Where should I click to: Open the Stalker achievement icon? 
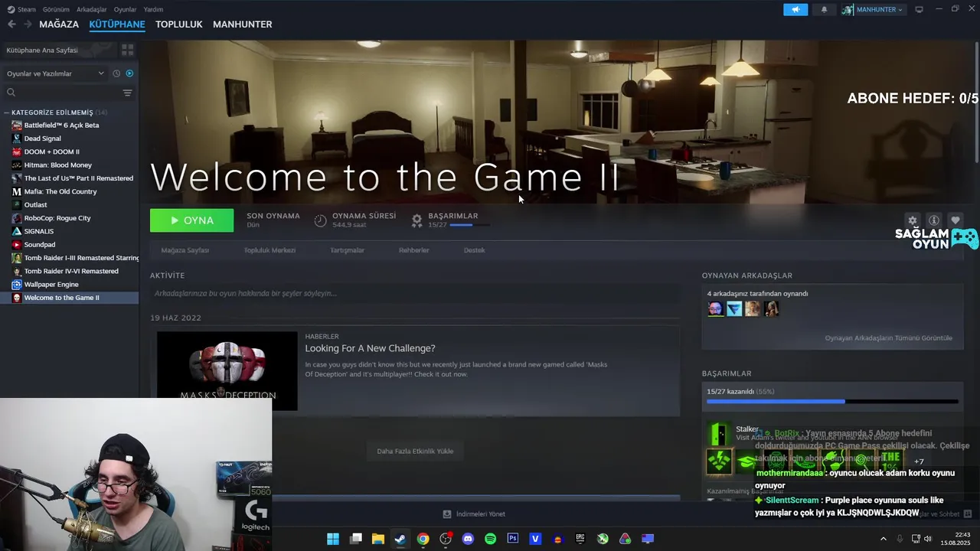click(x=719, y=435)
